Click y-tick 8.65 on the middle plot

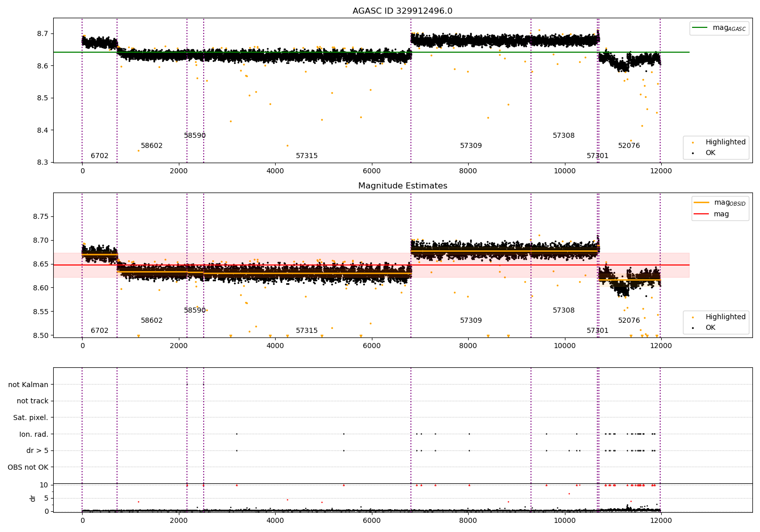[41, 264]
